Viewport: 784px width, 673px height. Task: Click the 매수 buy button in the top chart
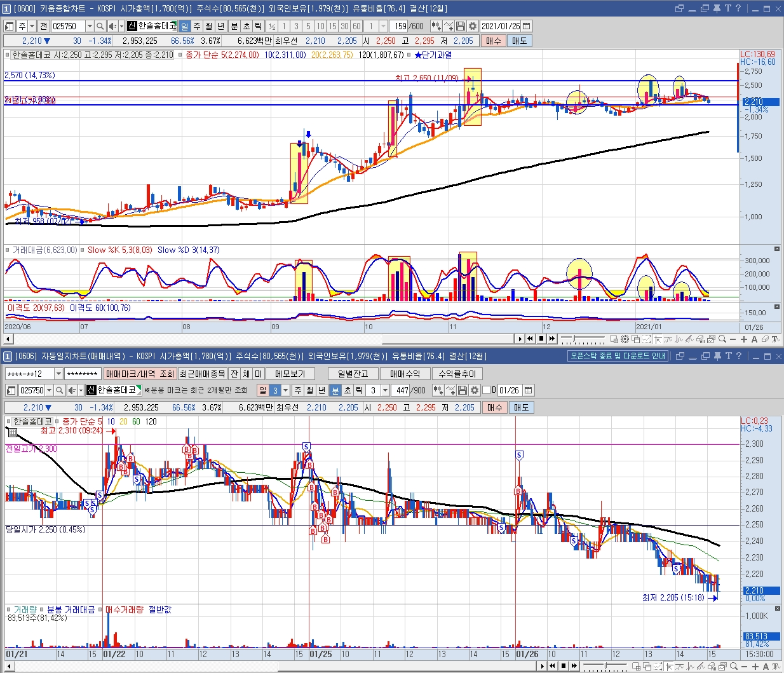click(493, 41)
